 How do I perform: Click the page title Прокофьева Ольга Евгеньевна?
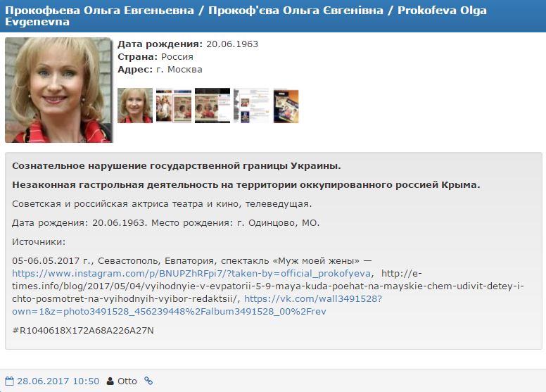[x=246, y=15]
